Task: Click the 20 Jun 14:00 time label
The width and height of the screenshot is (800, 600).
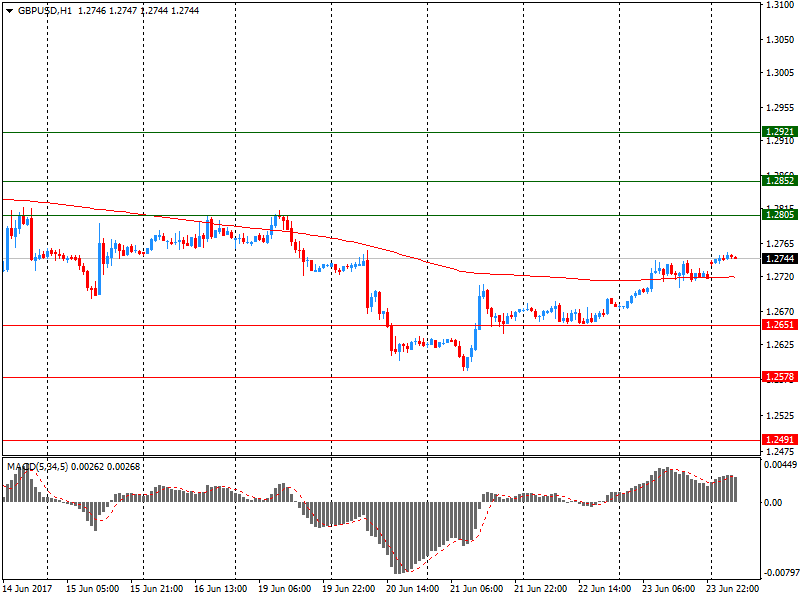Action: tap(412, 589)
